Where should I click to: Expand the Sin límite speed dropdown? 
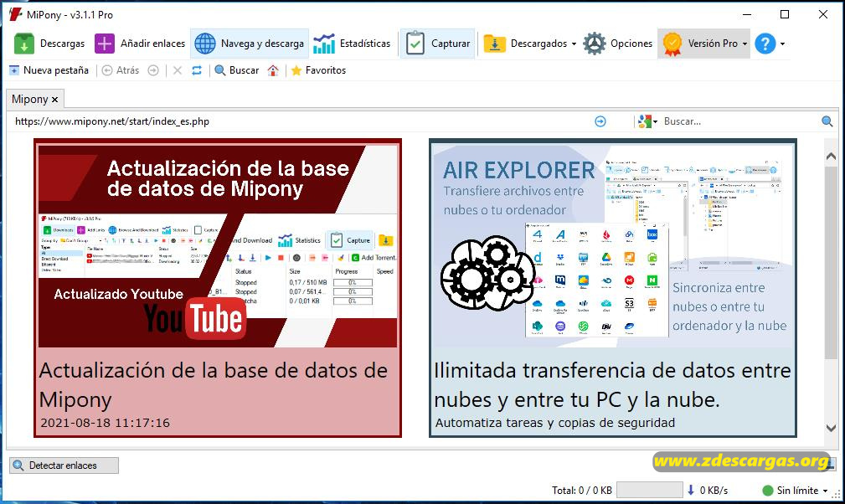click(825, 491)
